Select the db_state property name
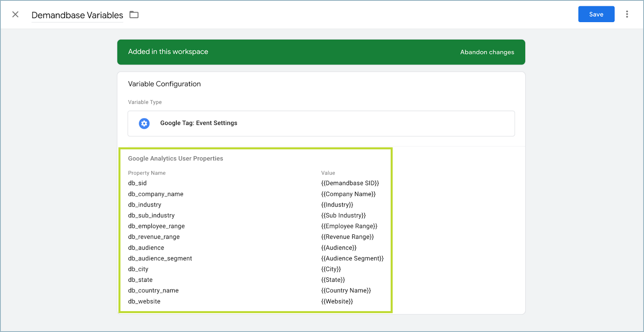Image resolution: width=644 pixels, height=332 pixels. coord(141,280)
